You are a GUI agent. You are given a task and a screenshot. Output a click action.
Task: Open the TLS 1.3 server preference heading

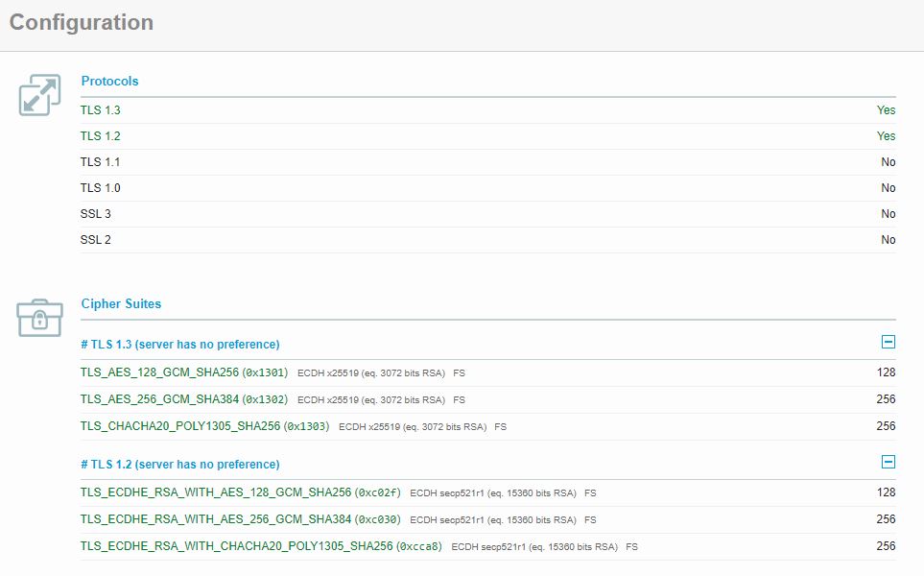tap(179, 345)
